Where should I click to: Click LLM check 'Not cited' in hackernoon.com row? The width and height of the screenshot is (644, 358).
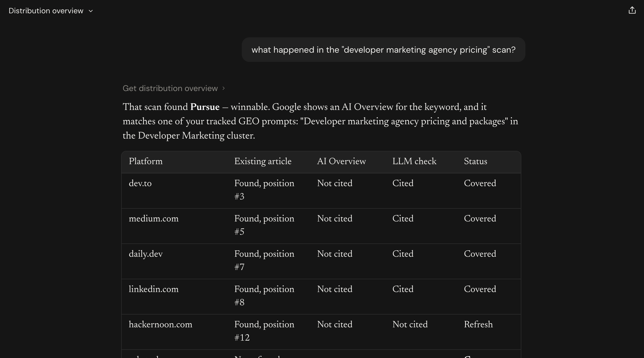(410, 325)
